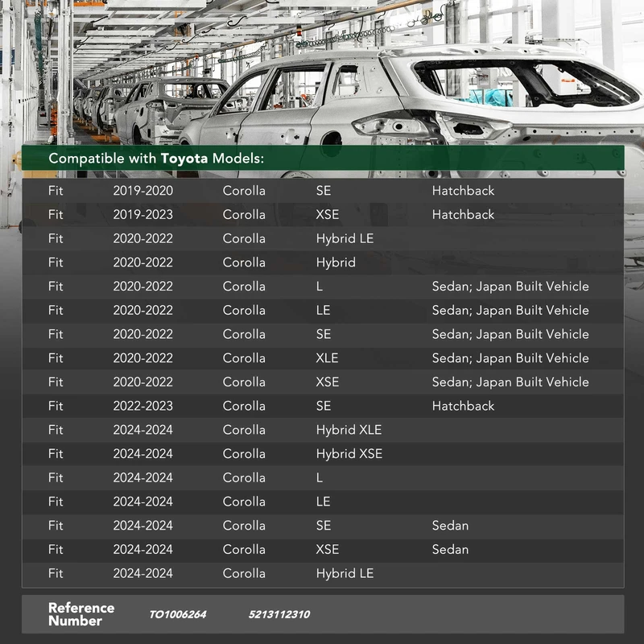644x644 pixels.
Task: Select 'SE' in the 2019-2020 row
Action: pos(324,191)
